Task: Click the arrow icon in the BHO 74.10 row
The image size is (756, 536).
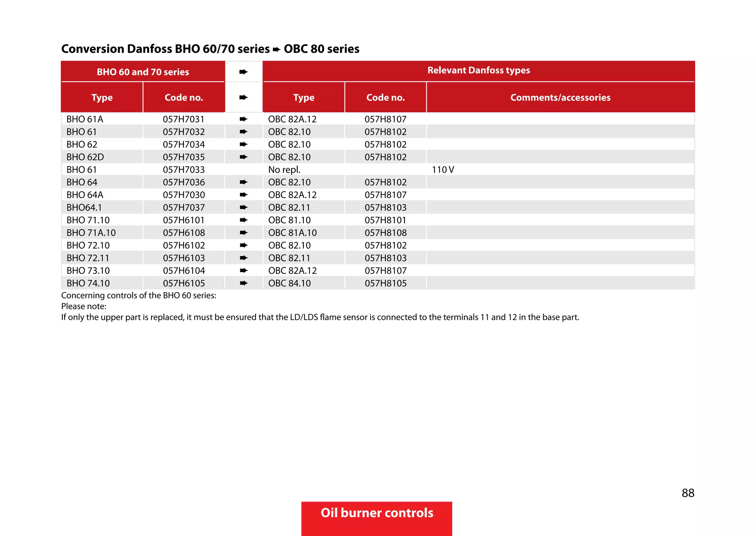Action: (243, 283)
